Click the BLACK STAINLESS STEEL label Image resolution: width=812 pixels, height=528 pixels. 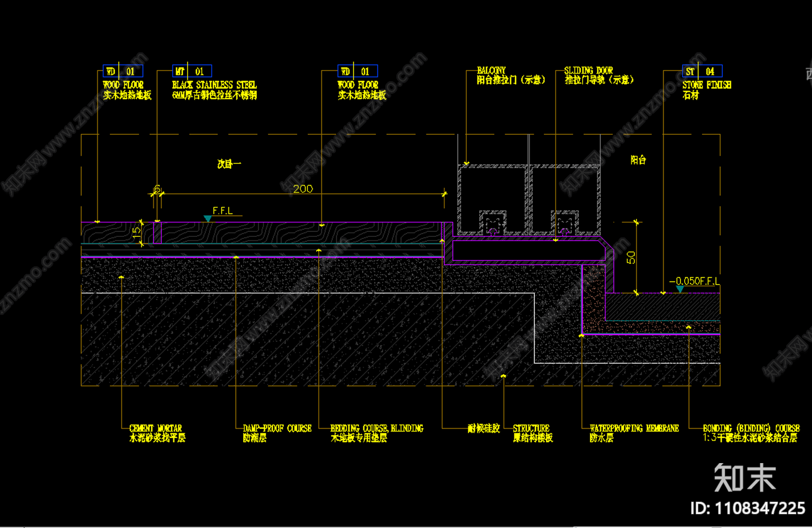coord(214,85)
